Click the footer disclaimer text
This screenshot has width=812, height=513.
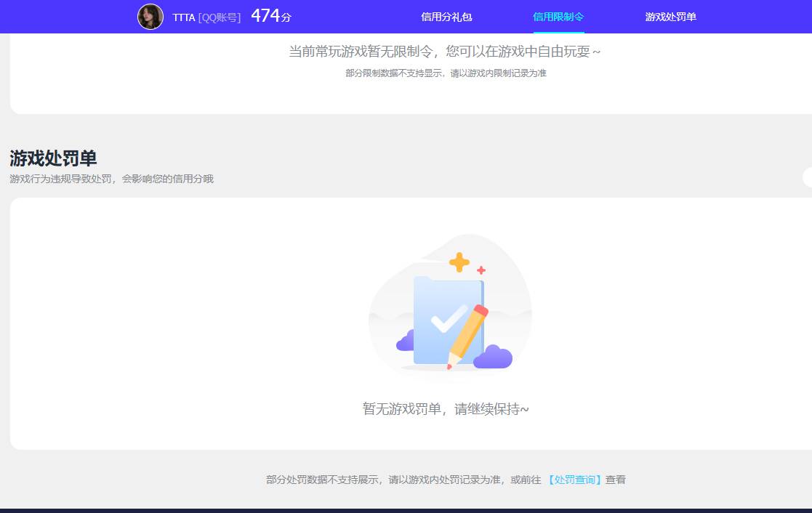[x=445, y=480]
